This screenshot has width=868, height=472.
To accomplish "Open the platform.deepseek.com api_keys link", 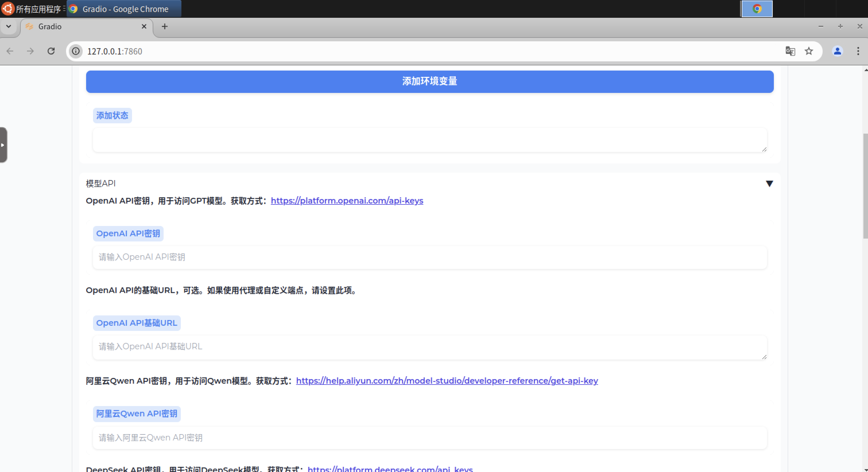I will click(x=390, y=469).
